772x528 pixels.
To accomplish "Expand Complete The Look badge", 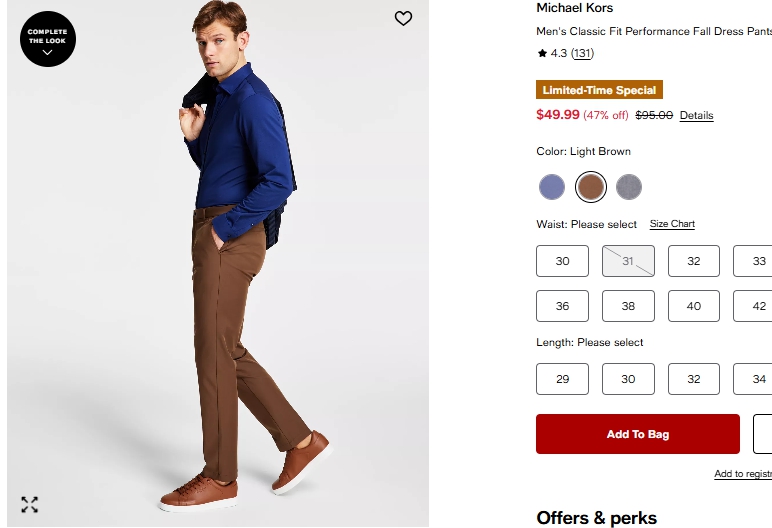I will pyautogui.click(x=48, y=39).
